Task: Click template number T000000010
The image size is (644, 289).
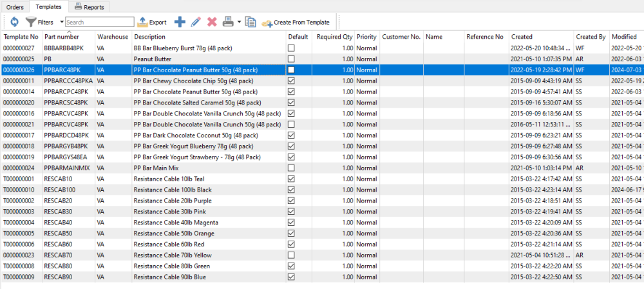Action: tap(19, 190)
